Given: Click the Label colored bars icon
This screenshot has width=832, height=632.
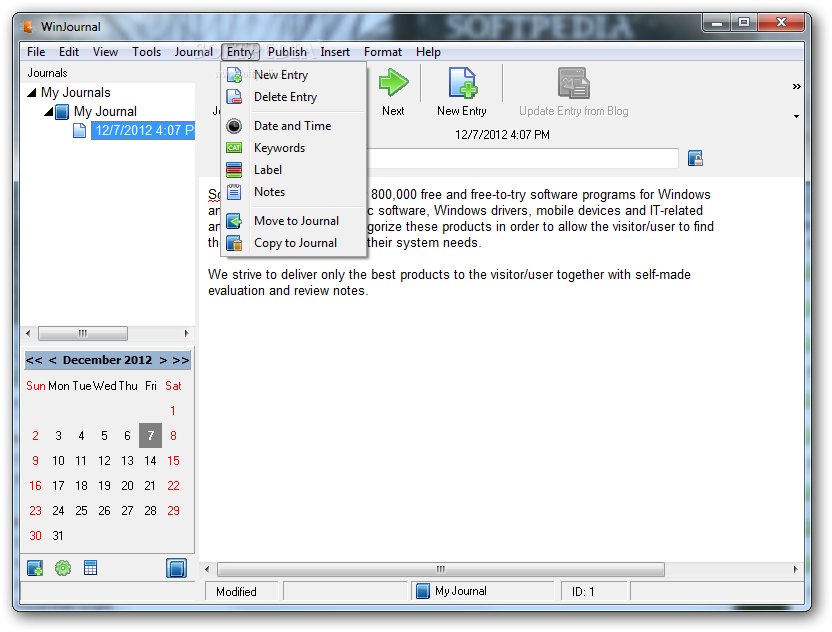Looking at the screenshot, I should pyautogui.click(x=234, y=170).
